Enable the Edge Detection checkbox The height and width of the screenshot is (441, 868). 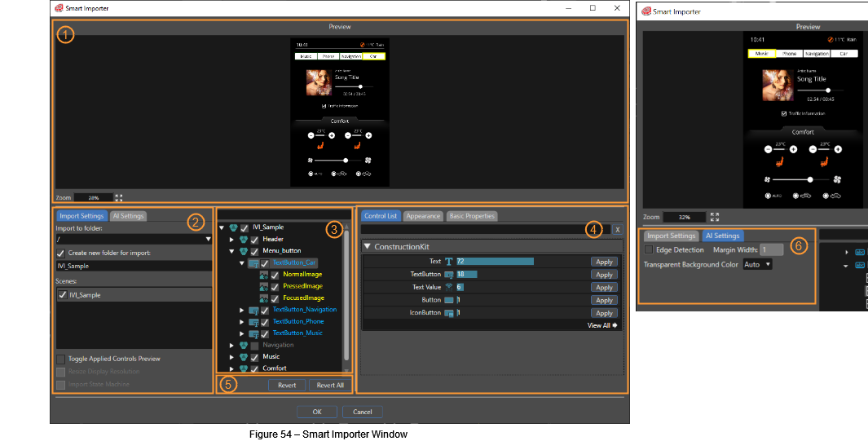[649, 250]
